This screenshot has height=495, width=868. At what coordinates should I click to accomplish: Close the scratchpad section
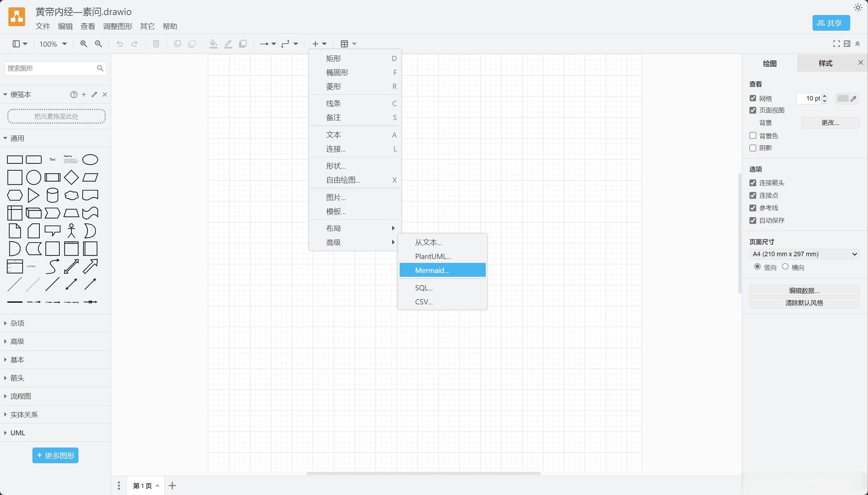click(x=105, y=95)
